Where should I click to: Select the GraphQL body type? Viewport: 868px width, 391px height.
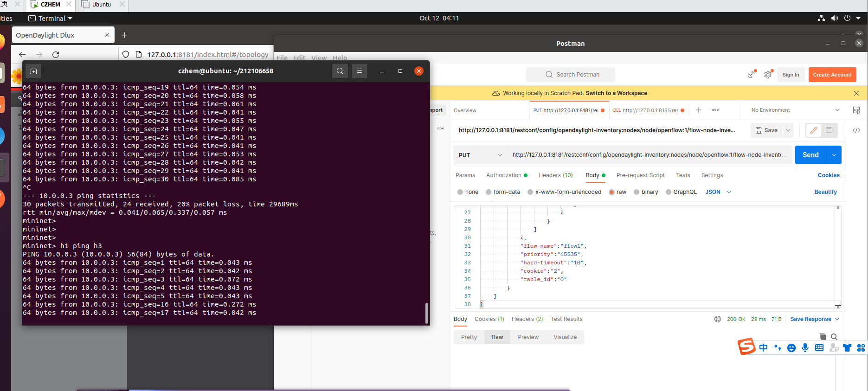(681, 192)
